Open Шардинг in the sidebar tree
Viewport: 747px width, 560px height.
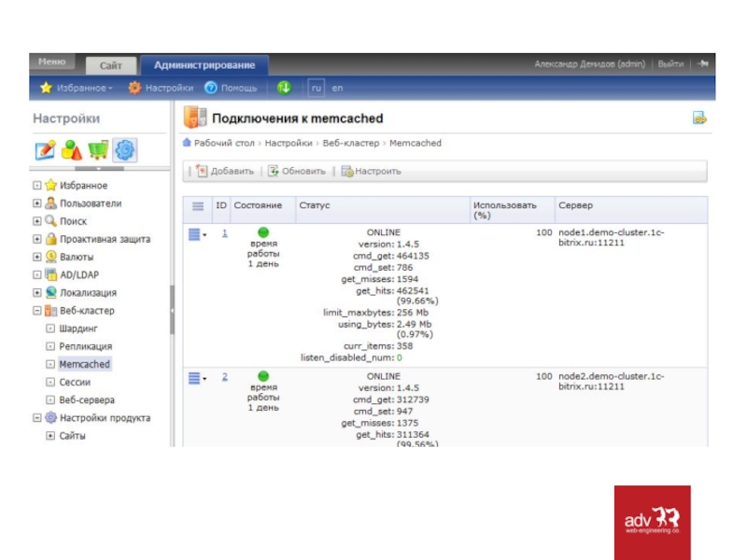[x=78, y=329]
